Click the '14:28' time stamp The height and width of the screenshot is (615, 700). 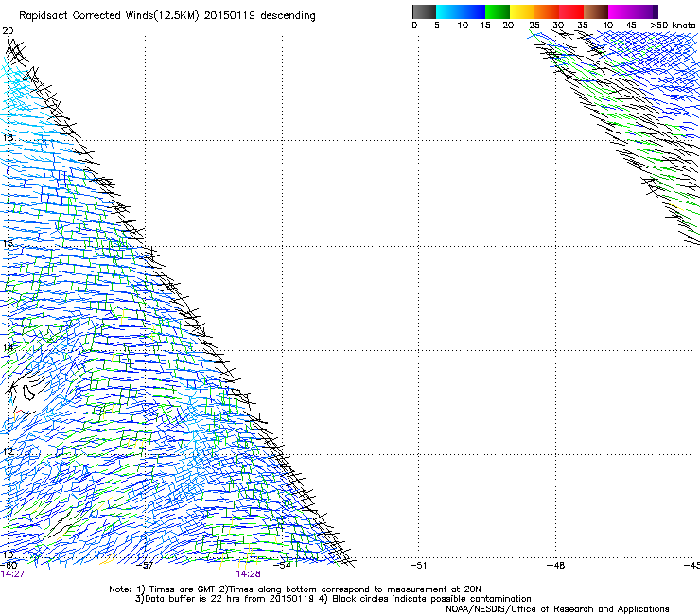[x=248, y=574]
